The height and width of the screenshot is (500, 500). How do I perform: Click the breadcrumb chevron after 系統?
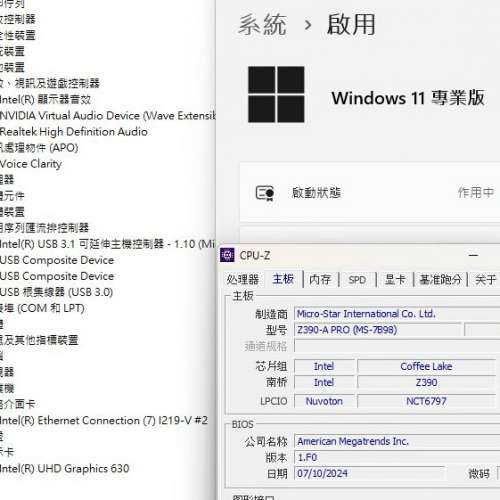tap(308, 25)
